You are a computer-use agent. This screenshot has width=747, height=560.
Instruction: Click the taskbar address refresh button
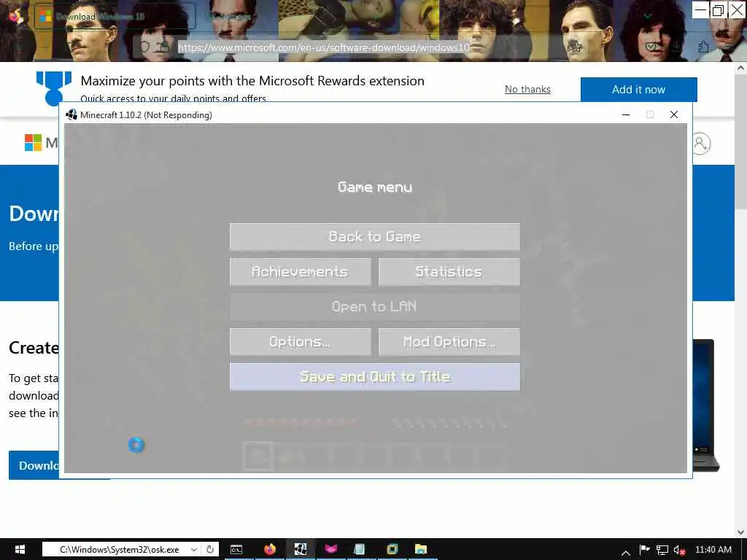tap(209, 549)
